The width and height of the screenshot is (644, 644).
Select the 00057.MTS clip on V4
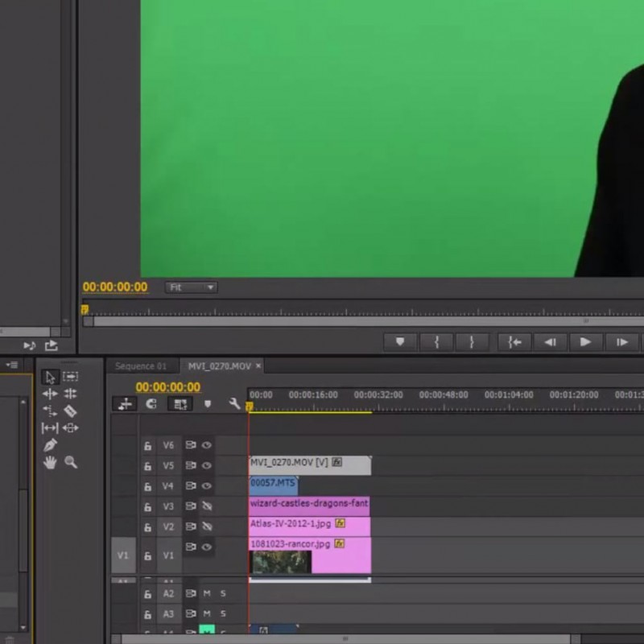tap(273, 485)
